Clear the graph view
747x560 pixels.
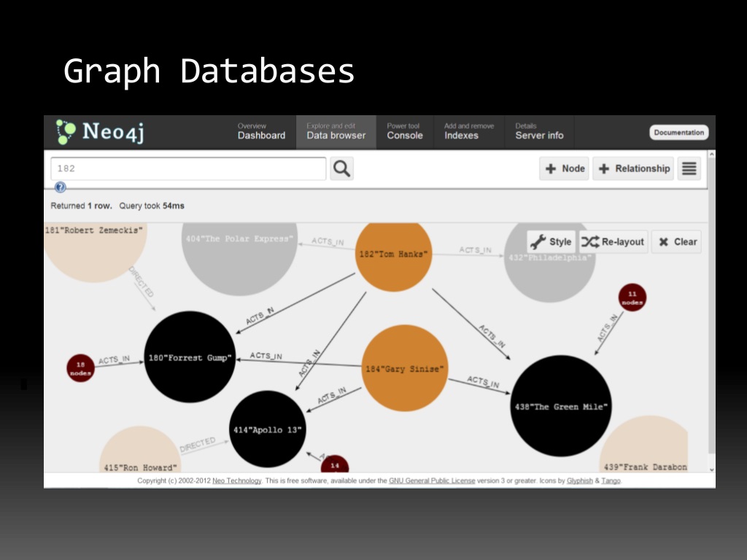[x=676, y=242]
